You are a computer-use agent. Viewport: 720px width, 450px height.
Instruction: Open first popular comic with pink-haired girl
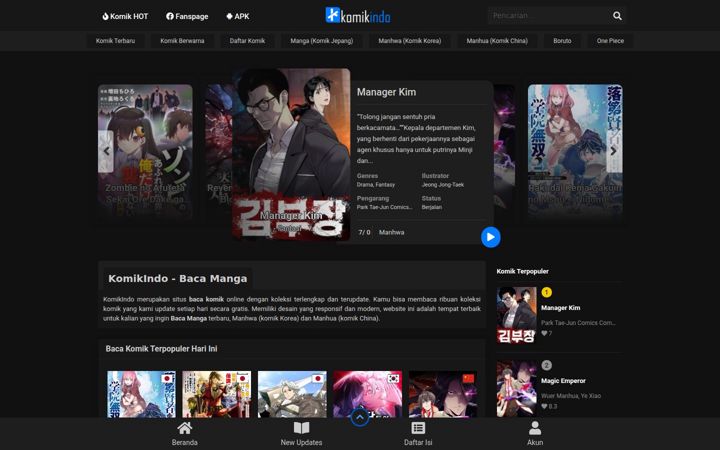[141, 394]
